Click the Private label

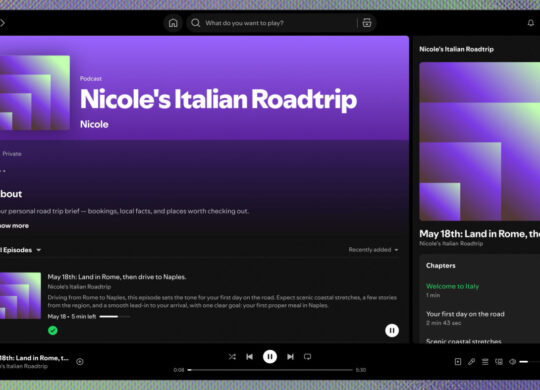tap(12, 154)
